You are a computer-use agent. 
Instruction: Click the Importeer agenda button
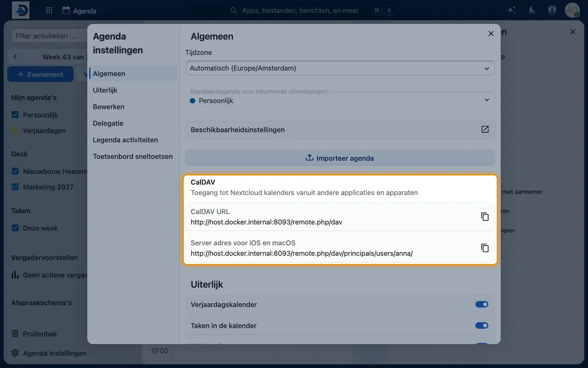(x=340, y=158)
